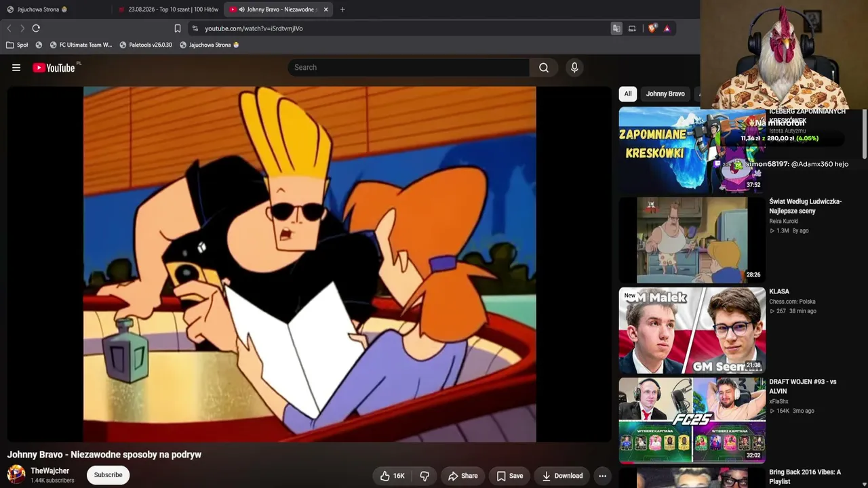Viewport: 868px width, 488px height.
Task: Open the unnamed globe bookmark after Społ
Action: pyautogui.click(x=39, y=45)
